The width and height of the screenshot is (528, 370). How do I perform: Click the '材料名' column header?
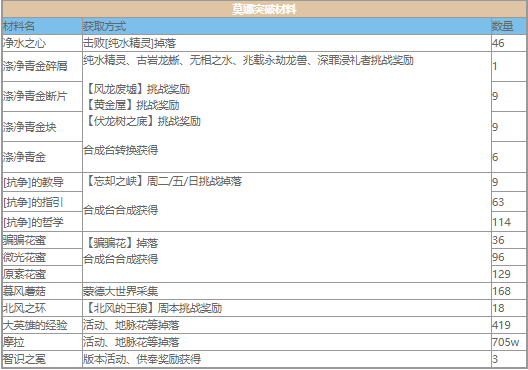tap(42, 26)
